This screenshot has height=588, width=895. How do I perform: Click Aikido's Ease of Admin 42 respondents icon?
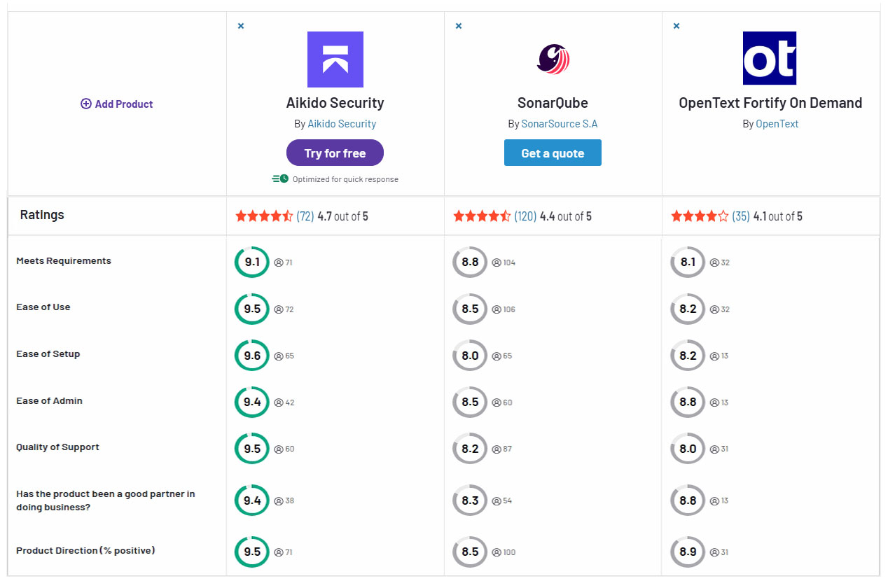click(x=278, y=402)
